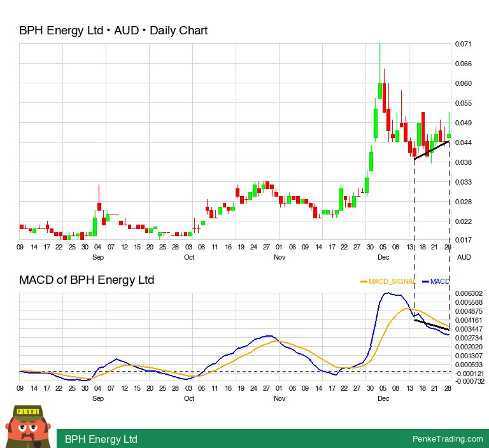This screenshot has height=448, width=489.
Task: Click the Penke mascot logo
Action: (29, 426)
